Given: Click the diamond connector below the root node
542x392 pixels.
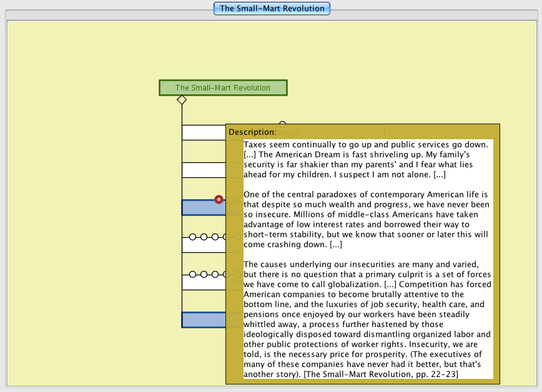Looking at the screenshot, I should coord(182,100).
